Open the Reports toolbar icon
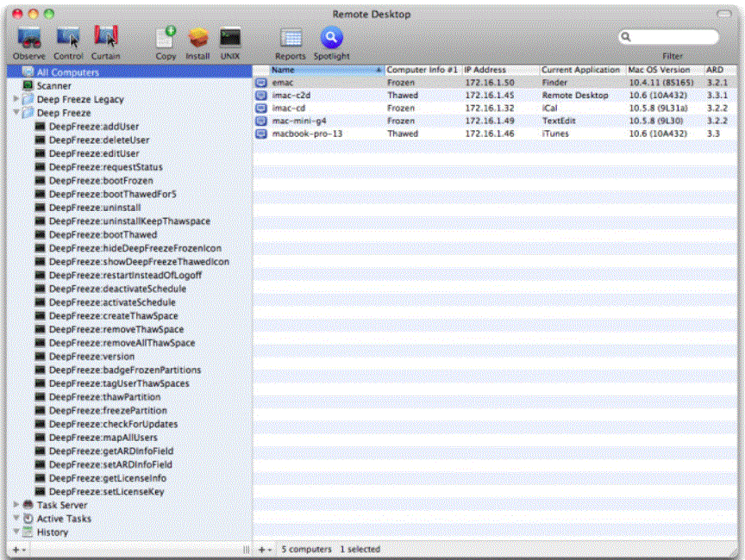745x560 pixels. [291, 39]
